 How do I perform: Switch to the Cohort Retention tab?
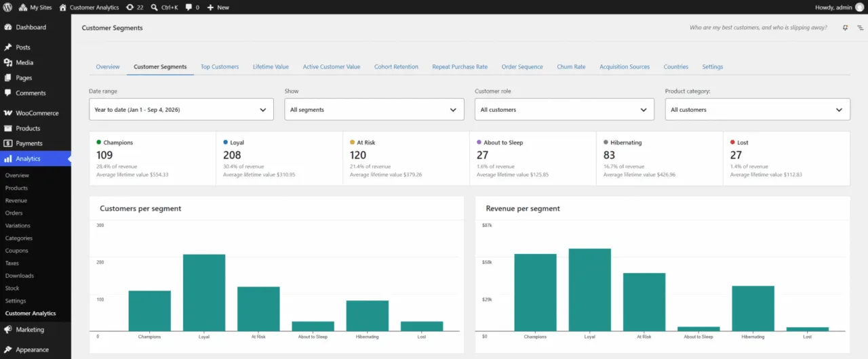coord(396,66)
